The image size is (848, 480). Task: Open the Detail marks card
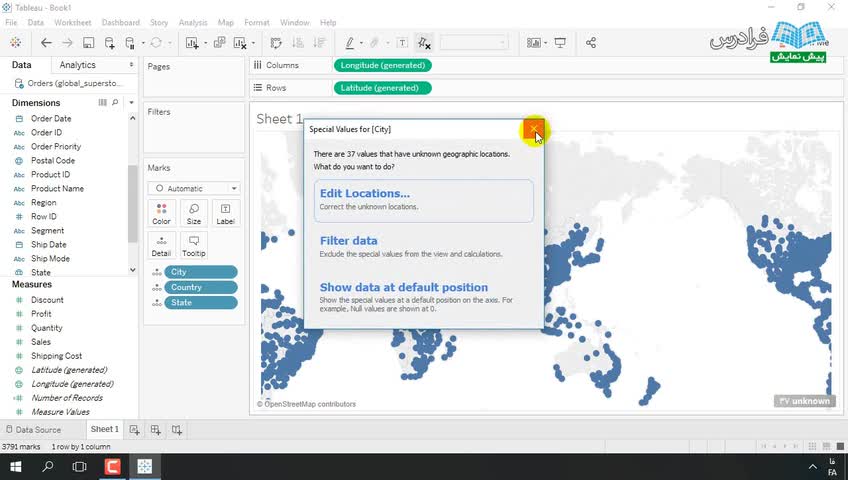tap(161, 245)
